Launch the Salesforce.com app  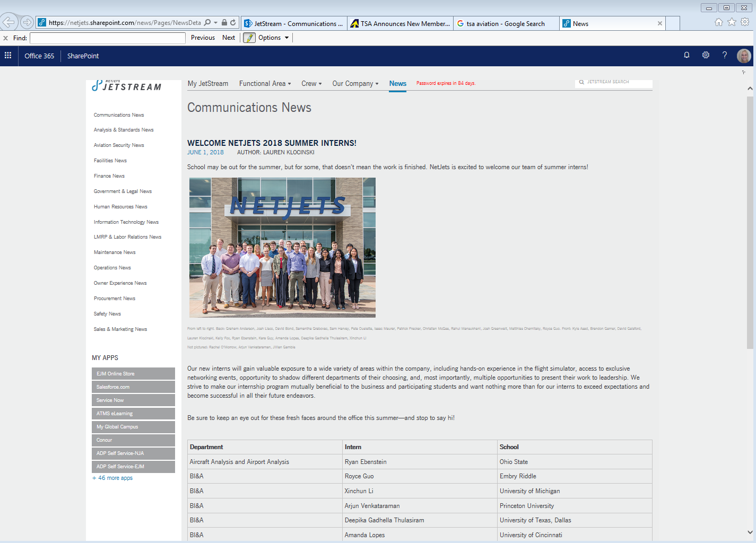click(133, 387)
